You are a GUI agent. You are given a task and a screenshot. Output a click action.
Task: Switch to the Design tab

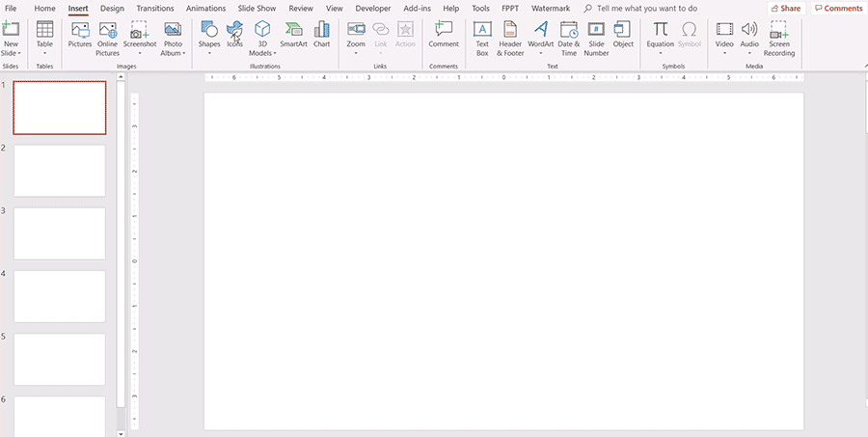pos(112,8)
